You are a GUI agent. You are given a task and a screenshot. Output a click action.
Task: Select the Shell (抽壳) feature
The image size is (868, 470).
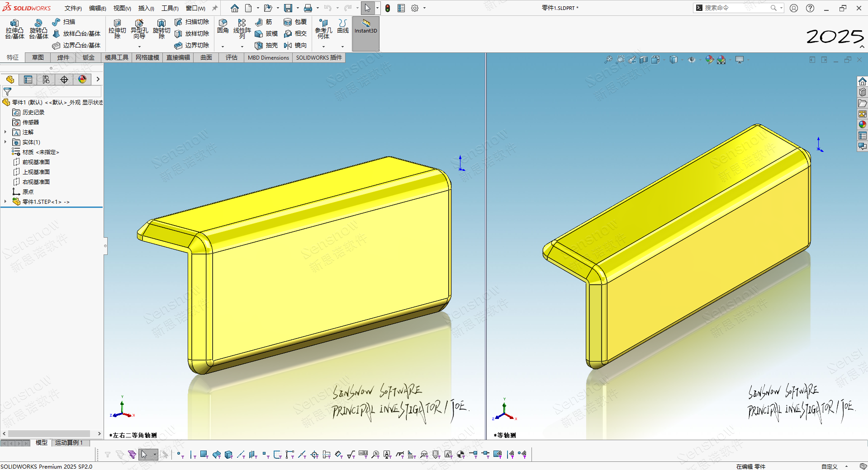pyautogui.click(x=266, y=46)
